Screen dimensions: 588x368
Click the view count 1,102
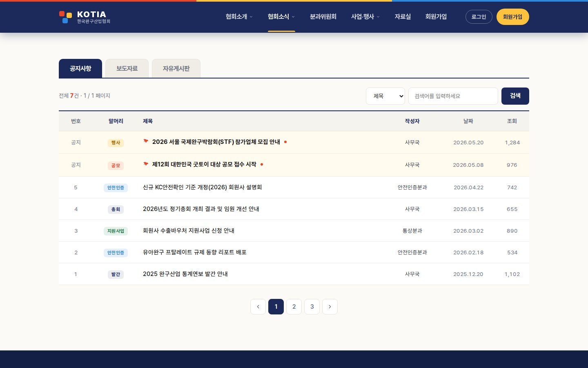pos(512,274)
